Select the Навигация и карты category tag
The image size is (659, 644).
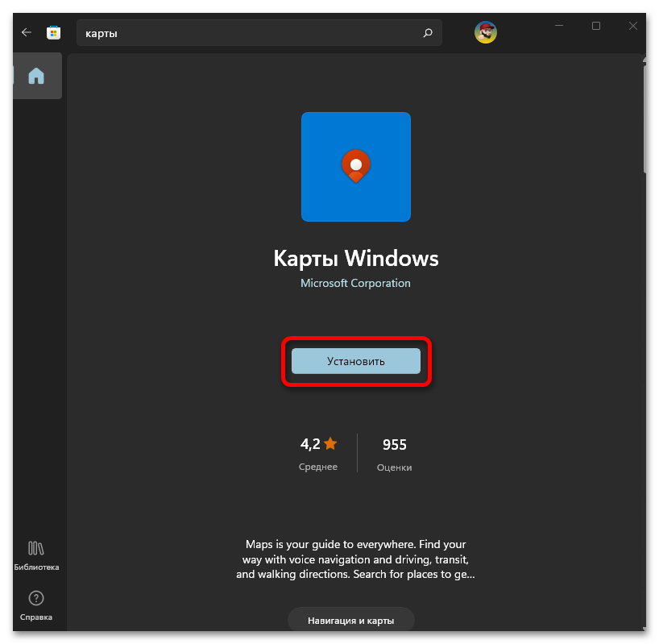tap(351, 621)
